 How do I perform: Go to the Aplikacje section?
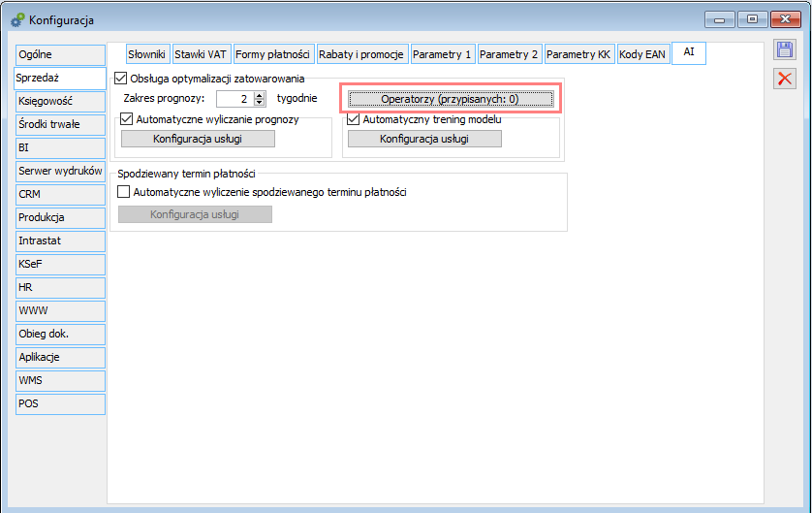click(x=61, y=358)
